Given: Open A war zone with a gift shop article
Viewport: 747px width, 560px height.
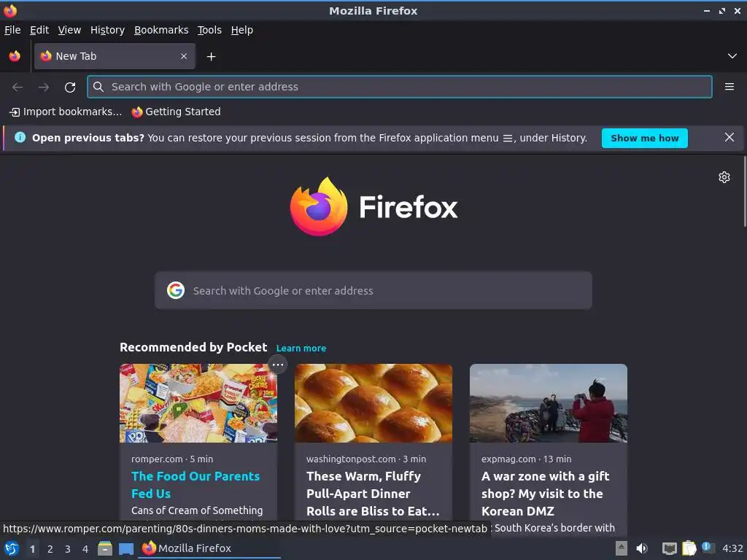Looking at the screenshot, I should pyautogui.click(x=545, y=494).
